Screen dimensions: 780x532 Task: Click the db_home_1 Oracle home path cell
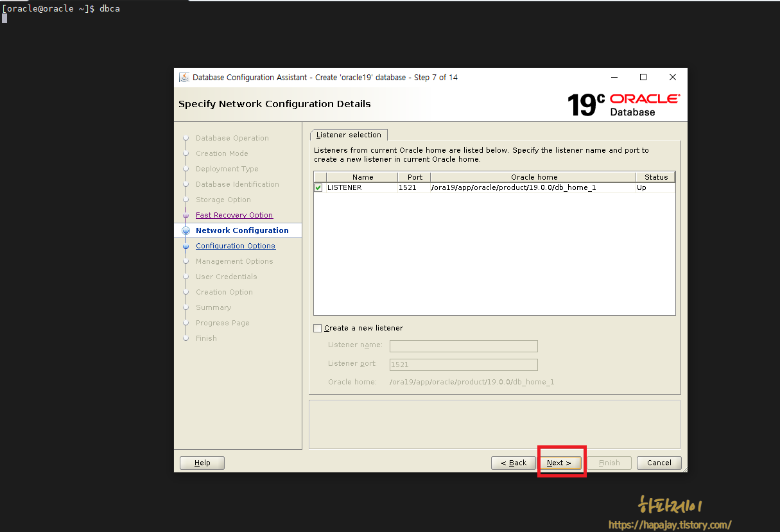click(533, 188)
